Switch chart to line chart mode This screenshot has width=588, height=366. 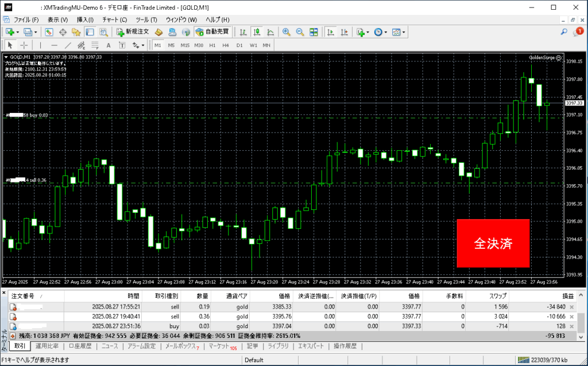[x=269, y=32]
